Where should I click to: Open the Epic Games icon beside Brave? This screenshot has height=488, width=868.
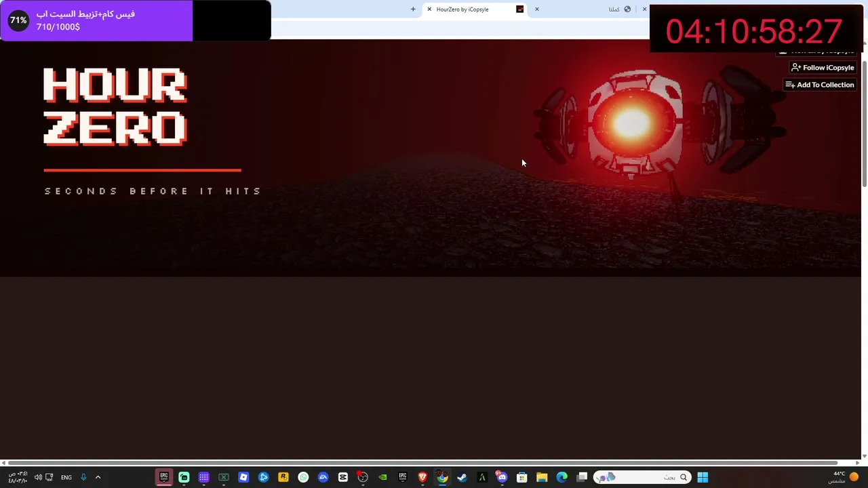point(403,477)
